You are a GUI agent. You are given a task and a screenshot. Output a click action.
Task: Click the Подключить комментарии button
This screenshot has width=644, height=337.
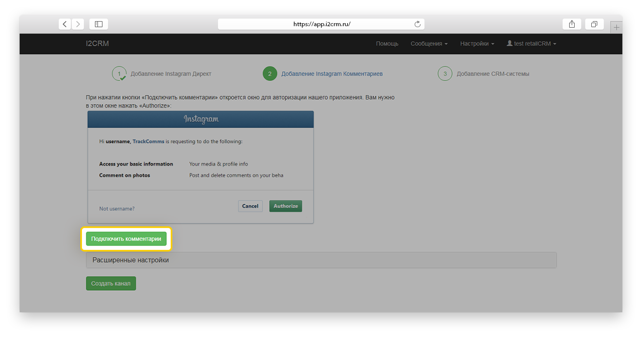126,239
